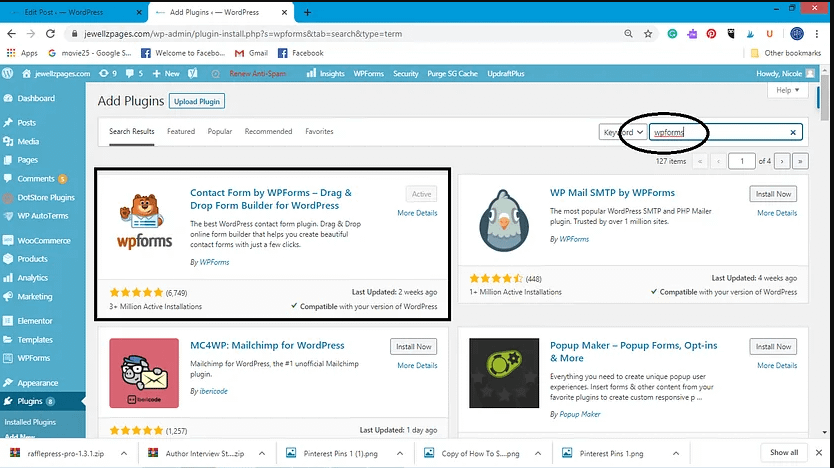
Task: Install WP Mail SMTP by WPForms
Action: click(x=773, y=194)
